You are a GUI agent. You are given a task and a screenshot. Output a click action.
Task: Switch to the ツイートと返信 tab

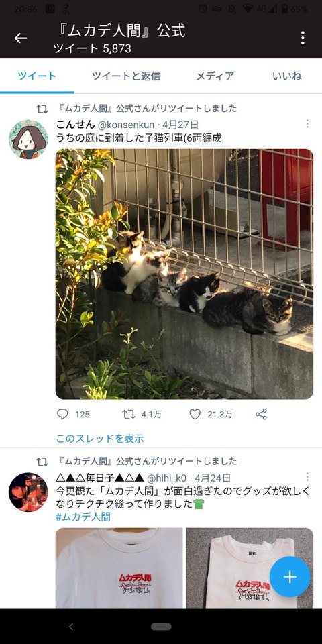(126, 76)
